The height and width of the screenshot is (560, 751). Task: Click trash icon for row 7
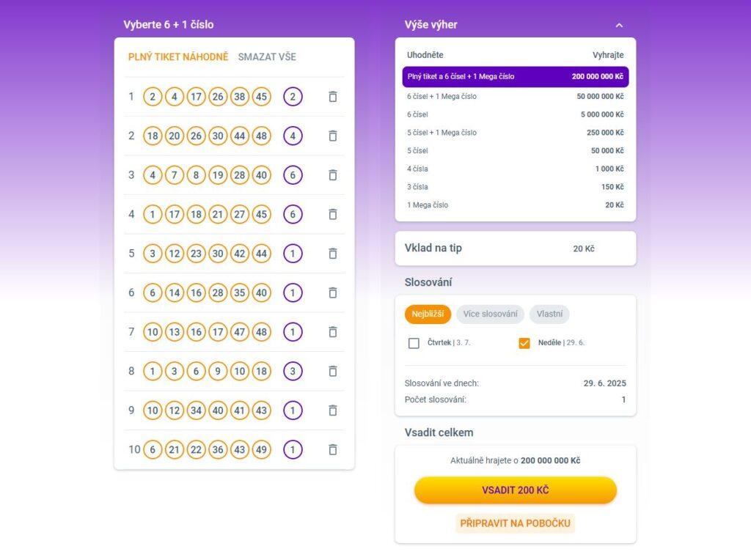(333, 332)
